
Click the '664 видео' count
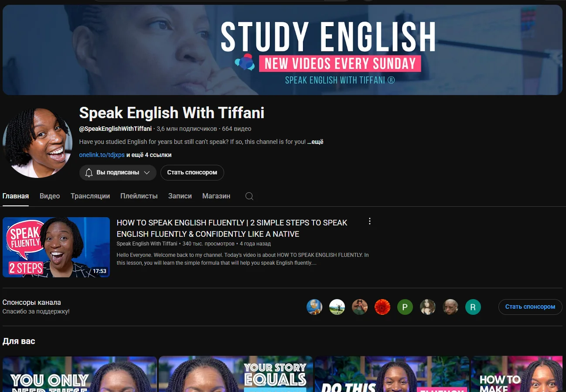click(x=237, y=129)
